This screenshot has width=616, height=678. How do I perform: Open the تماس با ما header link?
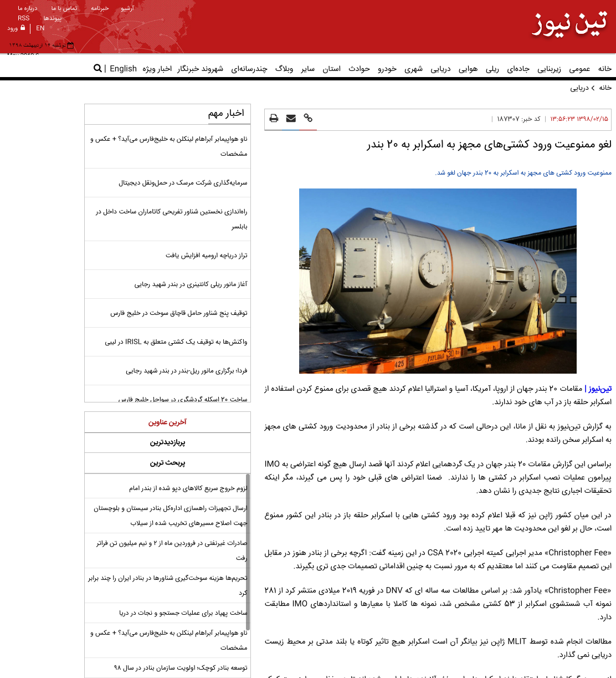pyautogui.click(x=64, y=8)
